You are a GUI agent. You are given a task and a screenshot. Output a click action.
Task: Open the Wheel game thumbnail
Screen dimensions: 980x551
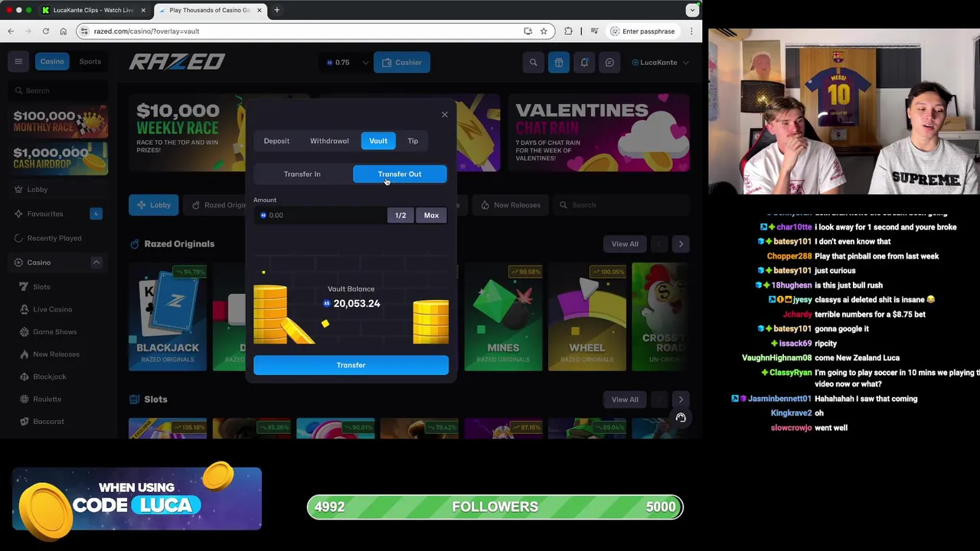coord(587,318)
